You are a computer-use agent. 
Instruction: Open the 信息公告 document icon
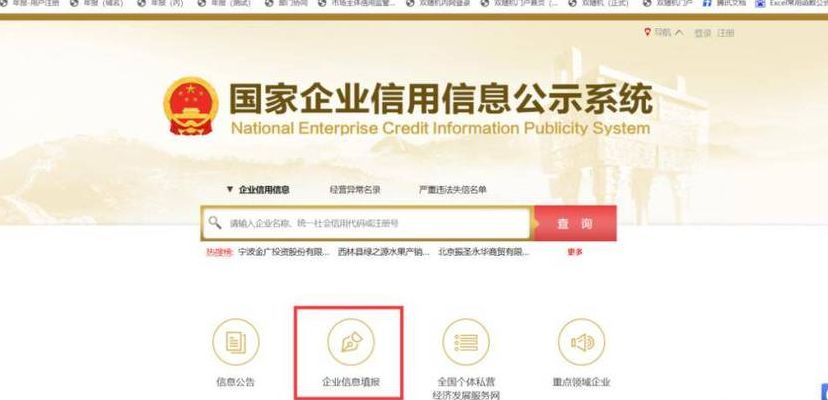click(x=236, y=342)
